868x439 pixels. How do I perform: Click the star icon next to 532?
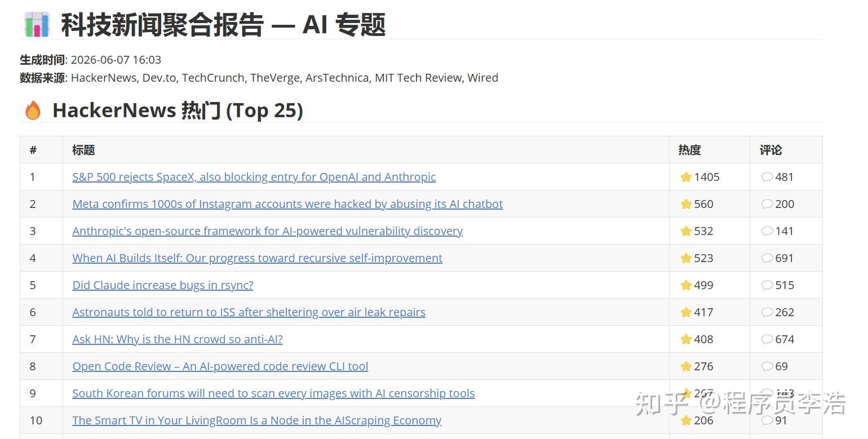tap(686, 231)
